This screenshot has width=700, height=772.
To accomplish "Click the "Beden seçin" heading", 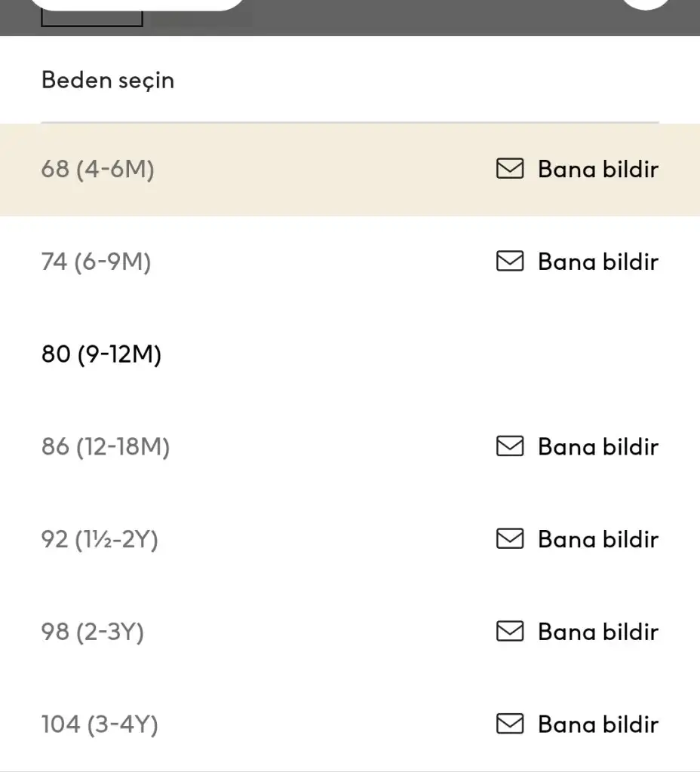I will (x=108, y=80).
